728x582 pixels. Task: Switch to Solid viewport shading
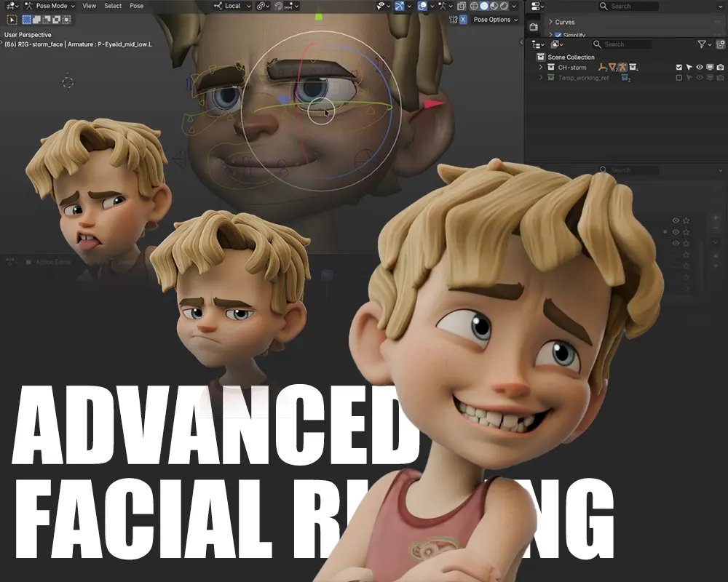484,6
